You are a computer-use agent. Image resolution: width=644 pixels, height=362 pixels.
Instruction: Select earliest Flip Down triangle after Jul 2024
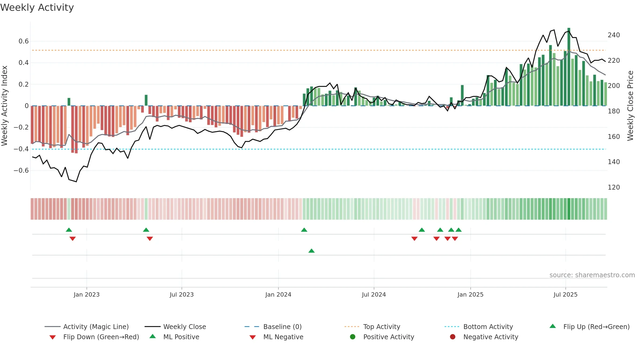pyautogui.click(x=414, y=239)
